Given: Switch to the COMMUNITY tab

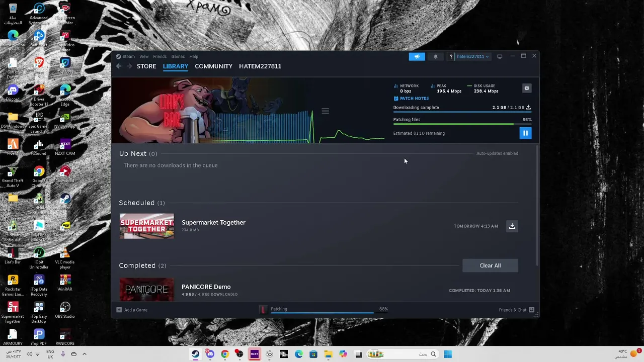Looking at the screenshot, I should click(213, 66).
